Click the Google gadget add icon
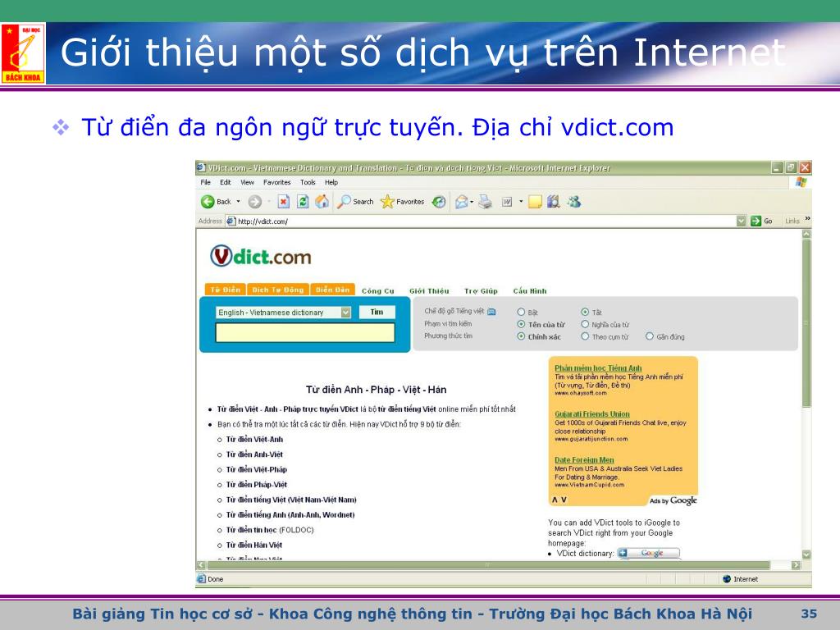Screen dimensions: 840x630 648,553
